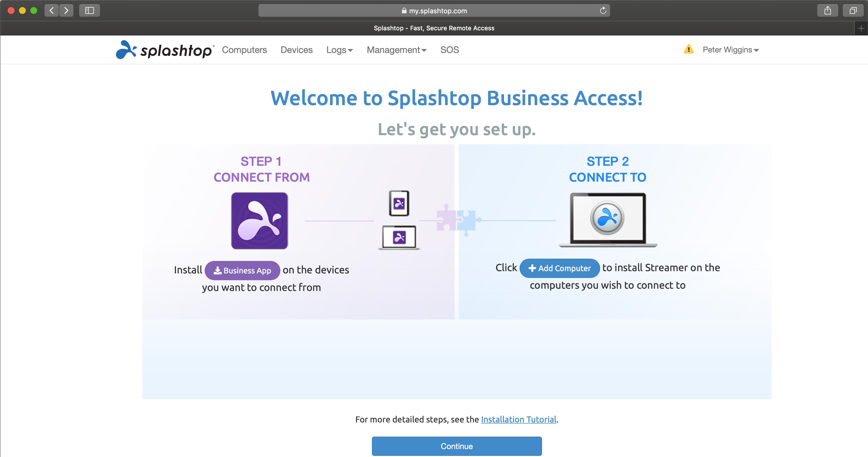Open the Installation Tutorial link

[x=518, y=419]
